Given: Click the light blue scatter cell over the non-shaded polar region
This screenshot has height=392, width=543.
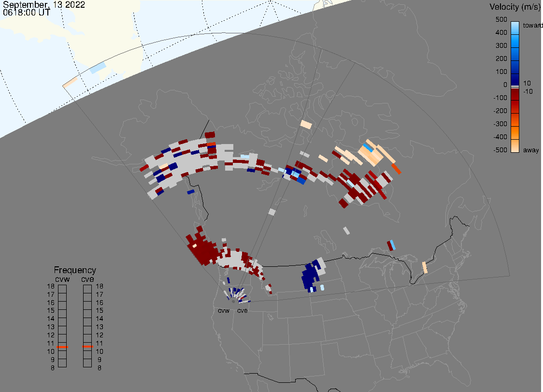Looking at the screenshot, I should tap(98, 68).
